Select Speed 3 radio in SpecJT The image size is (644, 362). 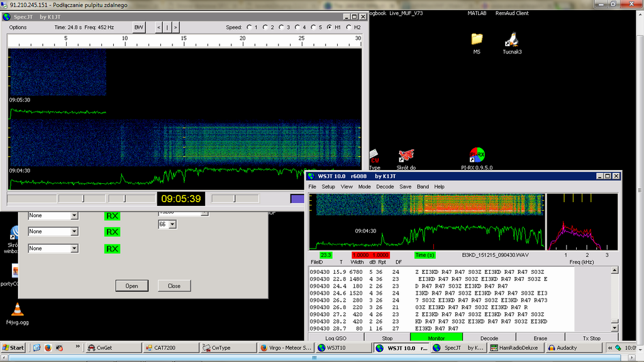point(281,27)
